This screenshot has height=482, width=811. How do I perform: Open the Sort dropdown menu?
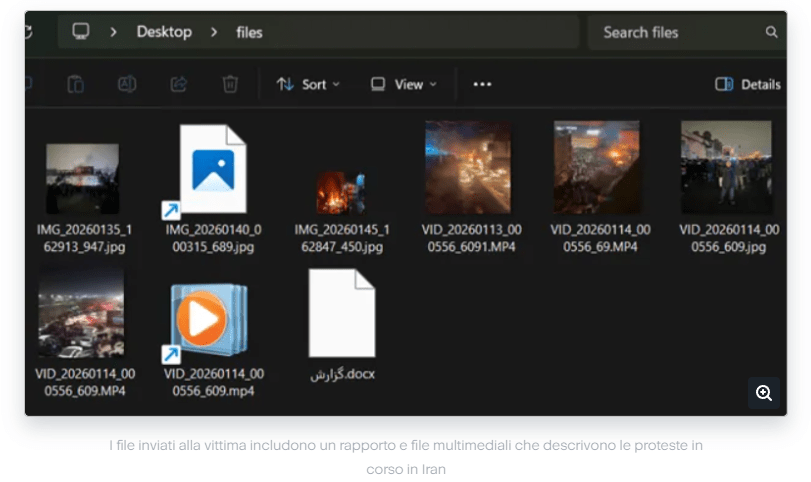pos(308,85)
